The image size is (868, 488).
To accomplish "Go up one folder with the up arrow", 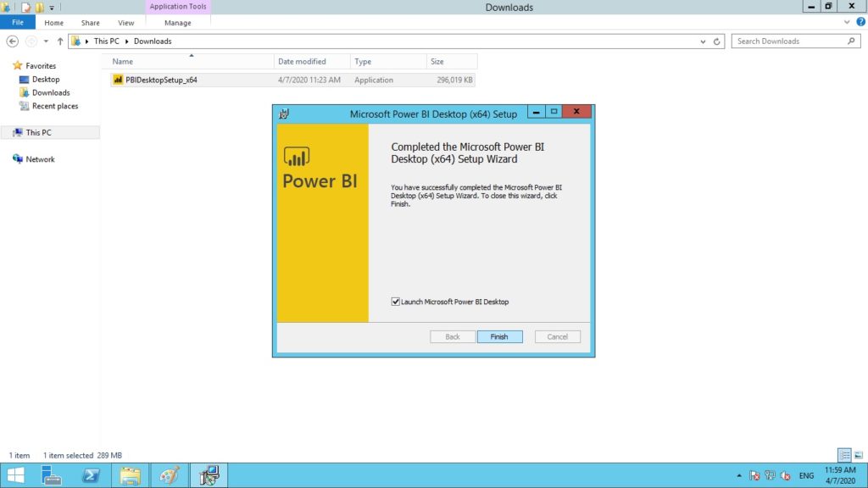I will [60, 41].
